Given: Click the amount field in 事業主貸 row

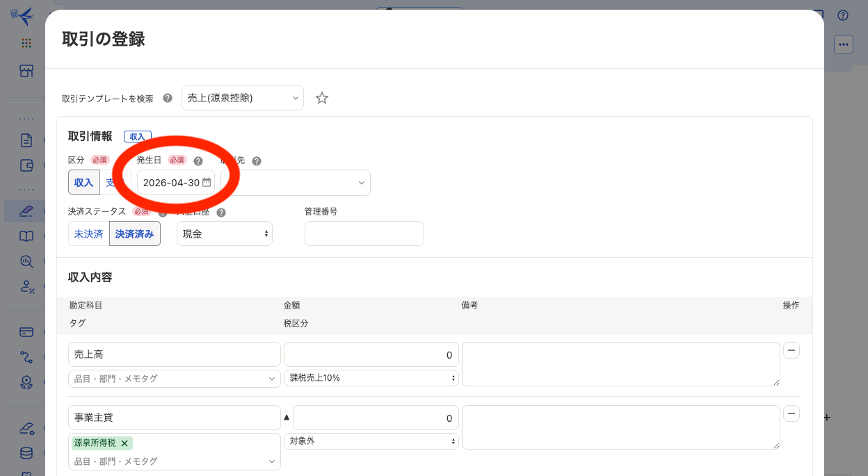Looking at the screenshot, I should point(376,418).
